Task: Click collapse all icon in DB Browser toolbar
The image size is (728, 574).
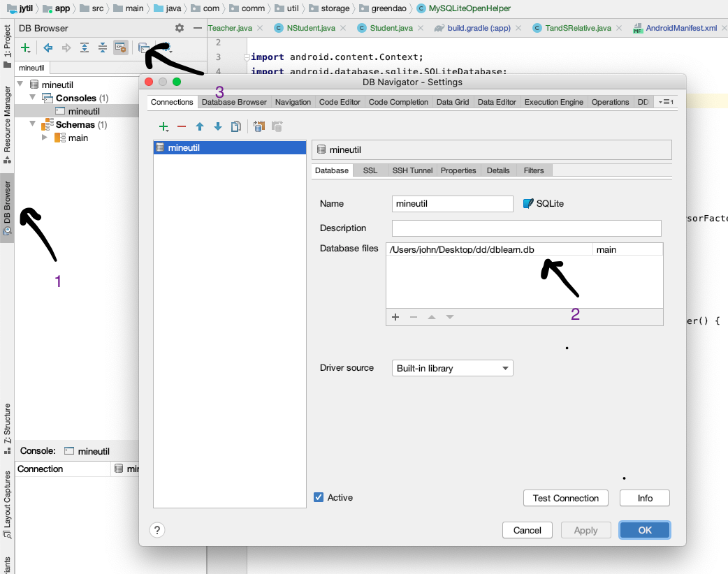Action: [103, 47]
